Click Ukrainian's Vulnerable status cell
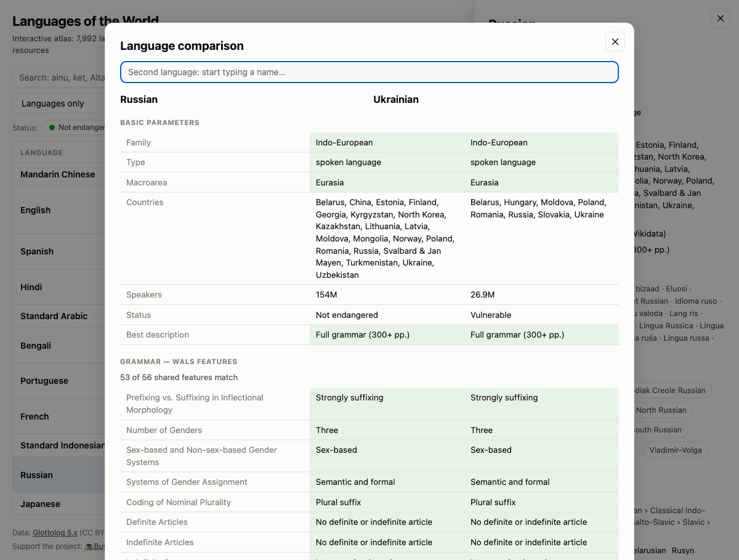This screenshot has height=560, width=739. (x=541, y=315)
